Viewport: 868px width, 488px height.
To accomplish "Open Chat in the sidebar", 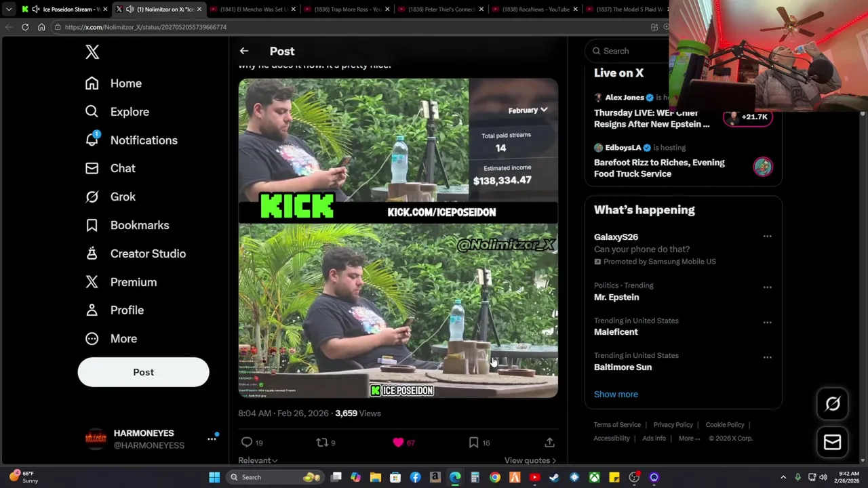I will [x=110, y=168].
